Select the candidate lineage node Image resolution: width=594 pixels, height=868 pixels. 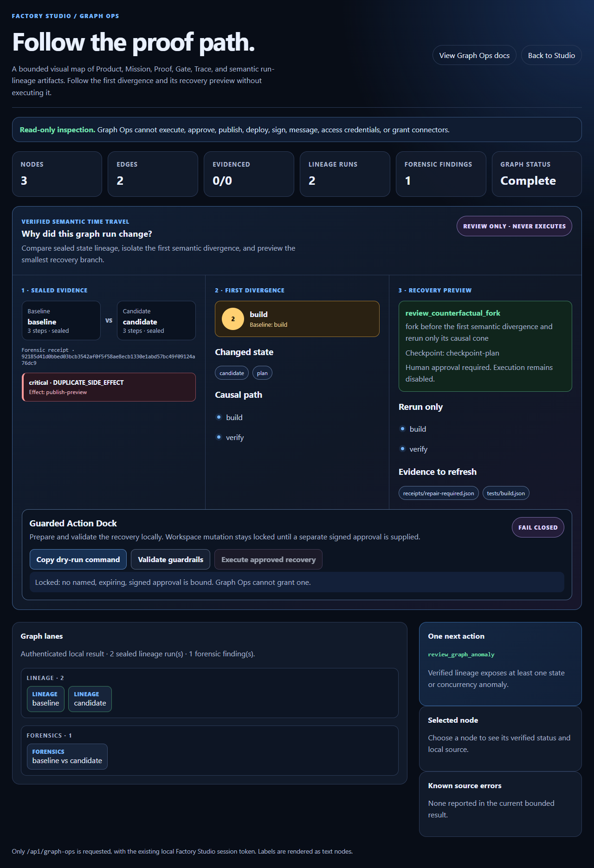90,699
